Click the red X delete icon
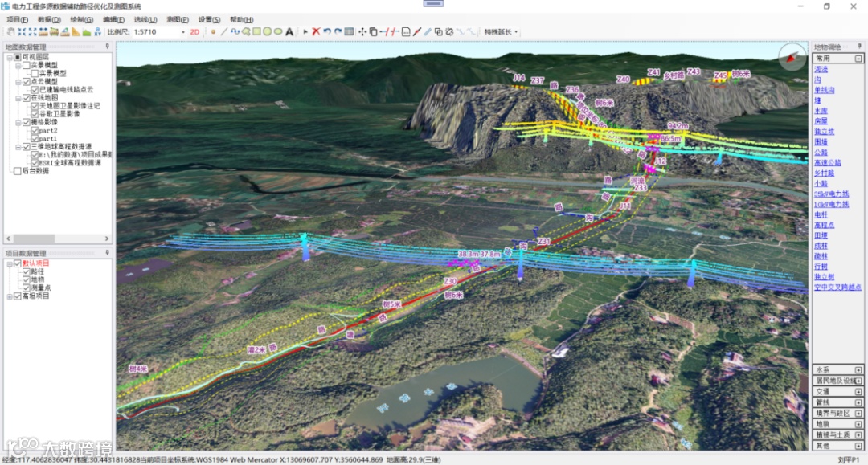Viewport: 868px width, 465px height. point(316,32)
